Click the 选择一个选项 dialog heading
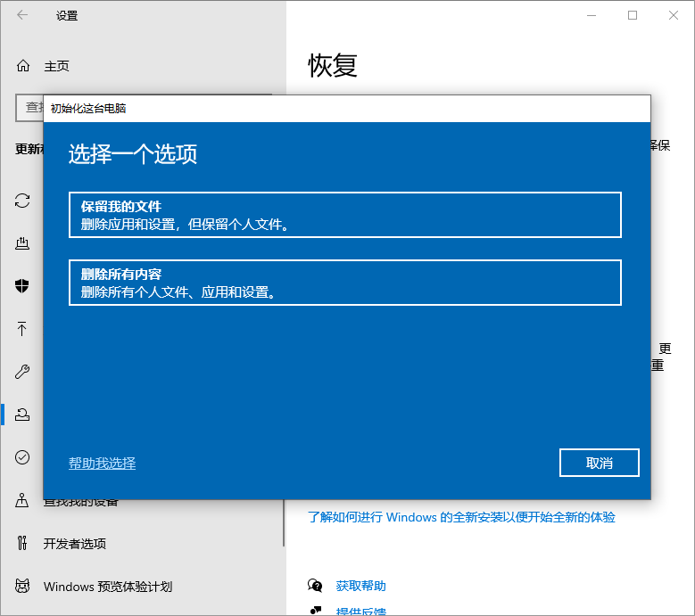Screen dimensions: 695x616 pos(133,154)
